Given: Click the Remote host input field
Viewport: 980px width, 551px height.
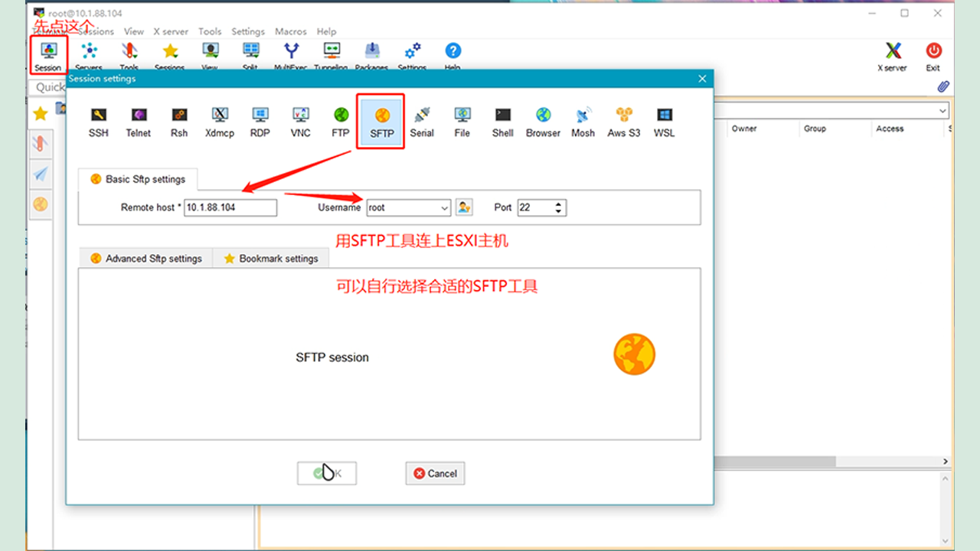Looking at the screenshot, I should (x=230, y=207).
